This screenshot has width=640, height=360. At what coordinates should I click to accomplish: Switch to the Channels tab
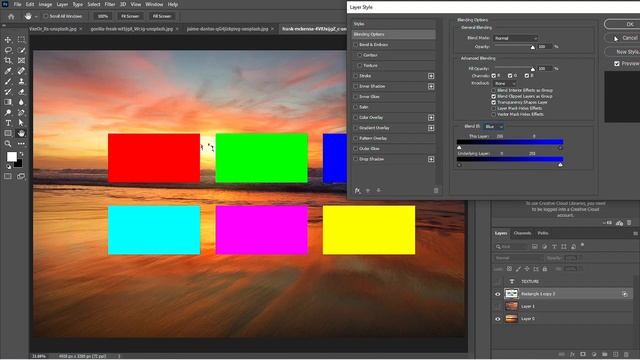522,233
